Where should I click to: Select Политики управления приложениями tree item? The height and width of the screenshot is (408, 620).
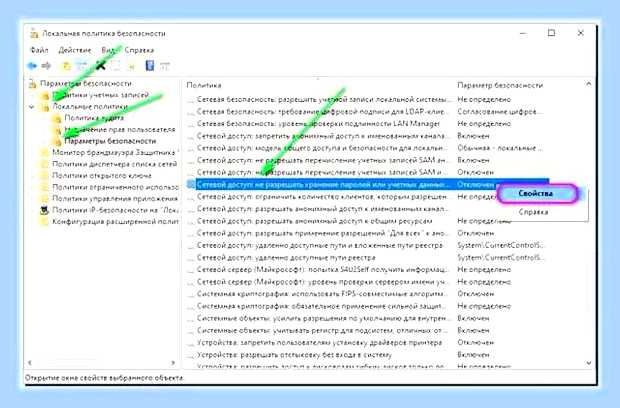[115, 198]
